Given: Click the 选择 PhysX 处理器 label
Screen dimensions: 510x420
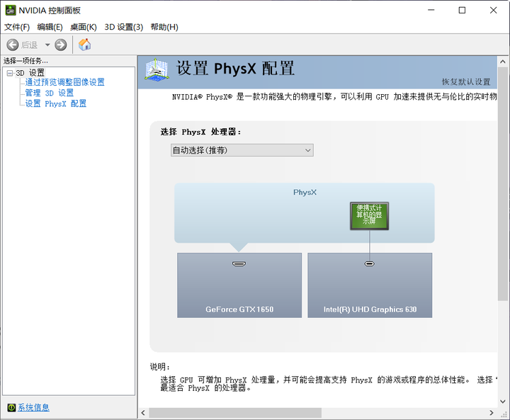Looking at the screenshot, I should tap(200, 132).
